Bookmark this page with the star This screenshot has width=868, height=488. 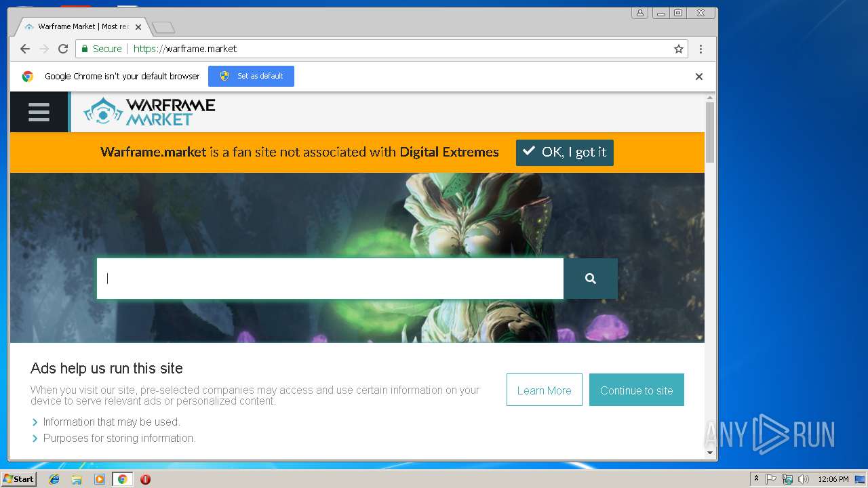tap(678, 49)
